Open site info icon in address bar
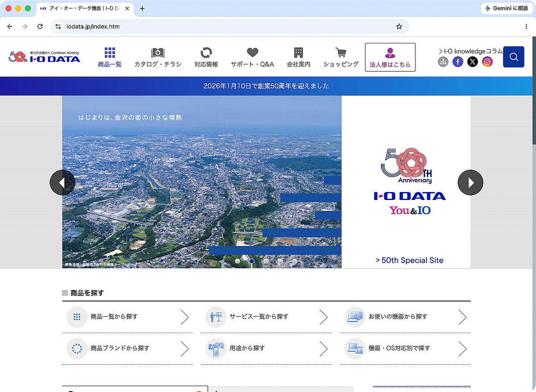The height and width of the screenshot is (392, 536). 58,26
